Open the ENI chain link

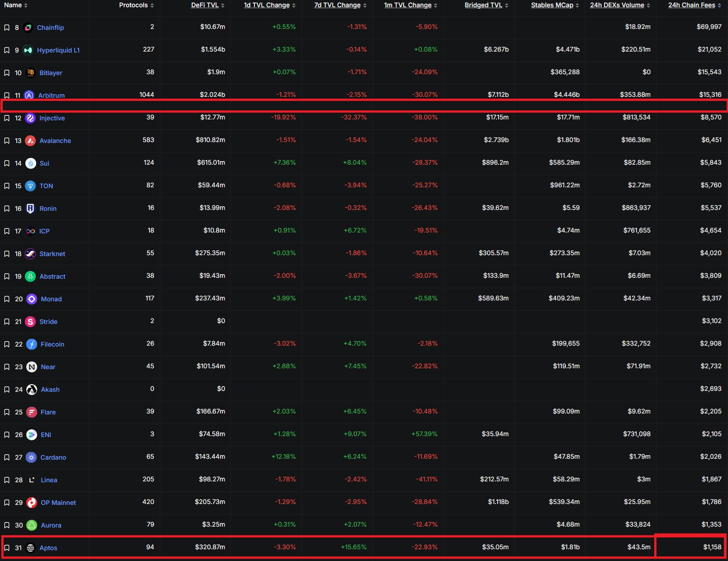46,435
